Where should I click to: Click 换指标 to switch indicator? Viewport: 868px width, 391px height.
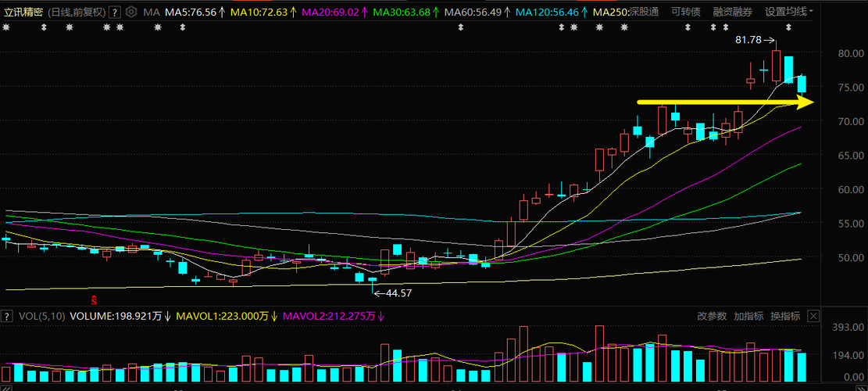point(785,316)
